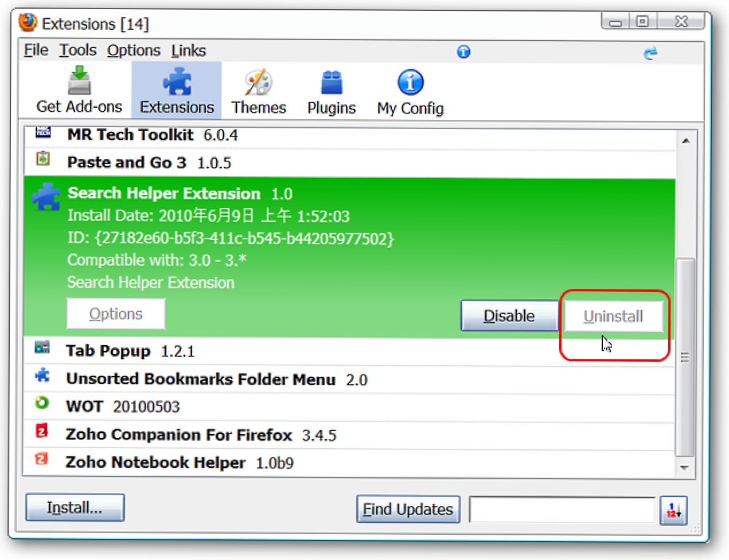Click the vertical scrollbar thumb
The width and height of the screenshot is (729, 560).
[685, 357]
